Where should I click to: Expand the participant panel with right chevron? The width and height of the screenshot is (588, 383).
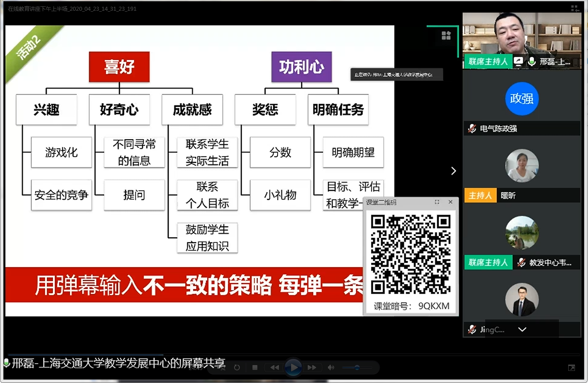point(453,171)
